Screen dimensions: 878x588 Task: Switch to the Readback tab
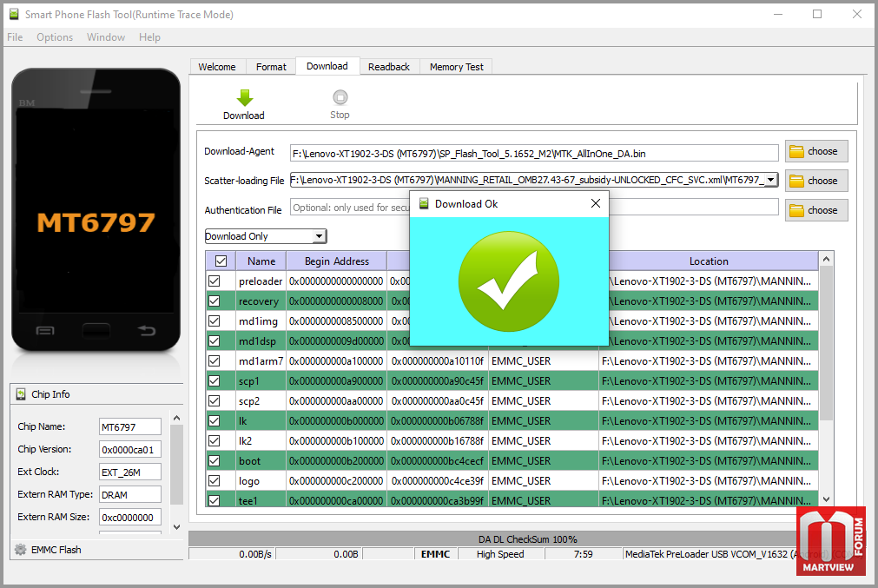point(388,67)
